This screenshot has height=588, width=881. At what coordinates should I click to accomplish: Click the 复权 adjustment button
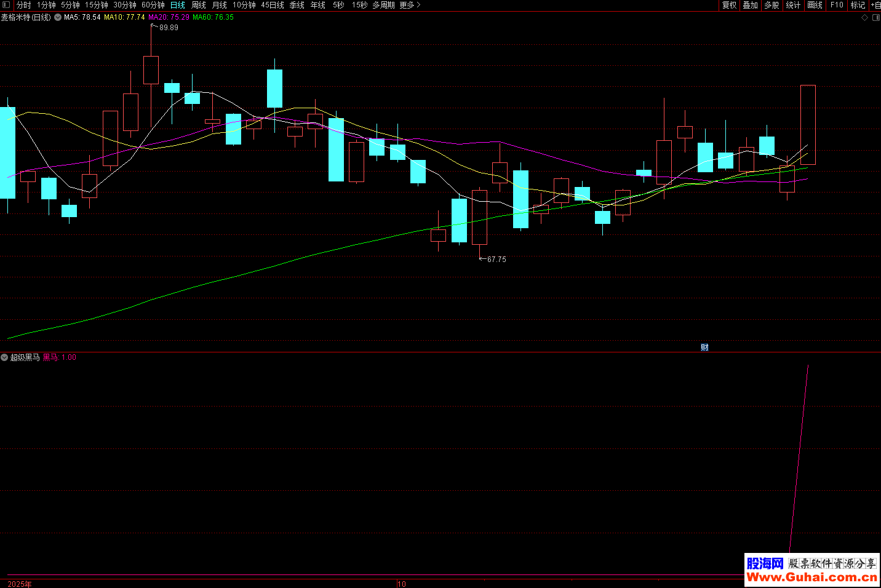pos(730,5)
